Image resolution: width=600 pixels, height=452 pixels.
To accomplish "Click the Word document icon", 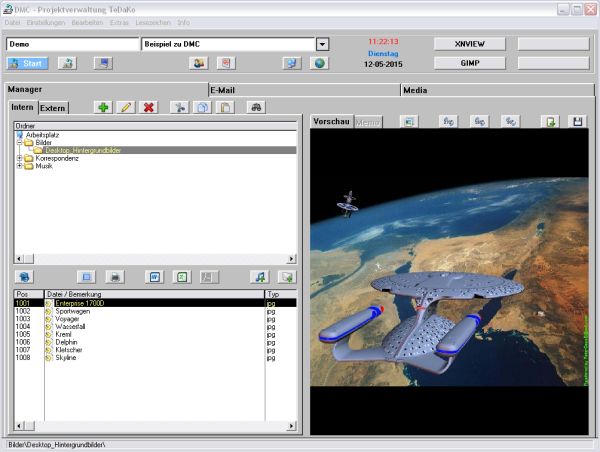I will tap(155, 276).
